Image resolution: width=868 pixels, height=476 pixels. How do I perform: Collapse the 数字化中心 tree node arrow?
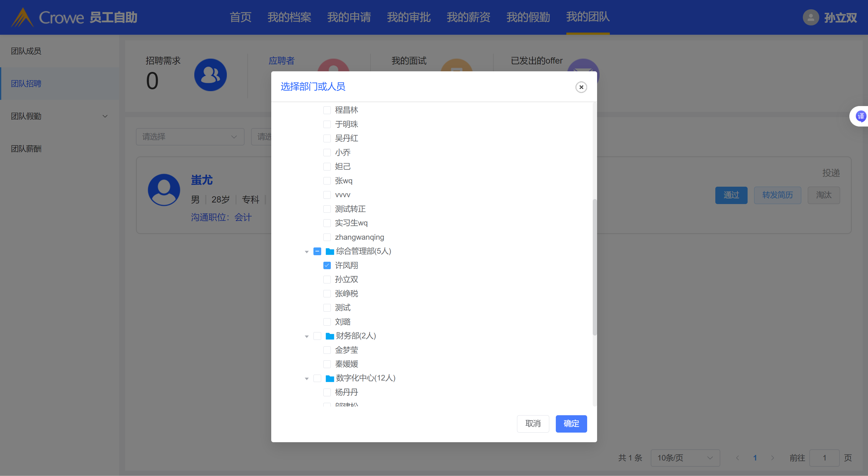[x=307, y=379]
